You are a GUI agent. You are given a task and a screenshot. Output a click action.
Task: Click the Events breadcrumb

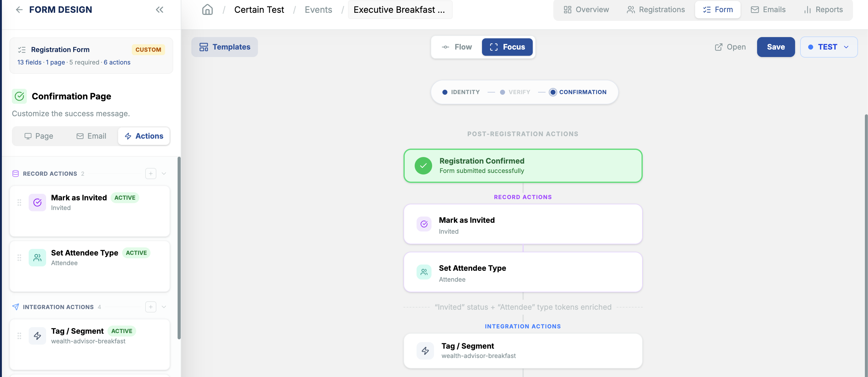pyautogui.click(x=318, y=10)
